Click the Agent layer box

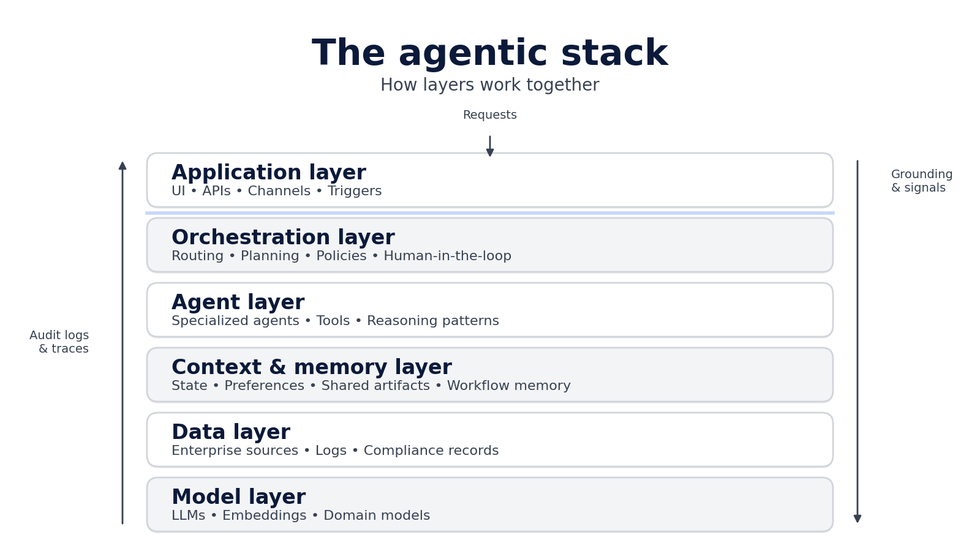[x=490, y=310]
